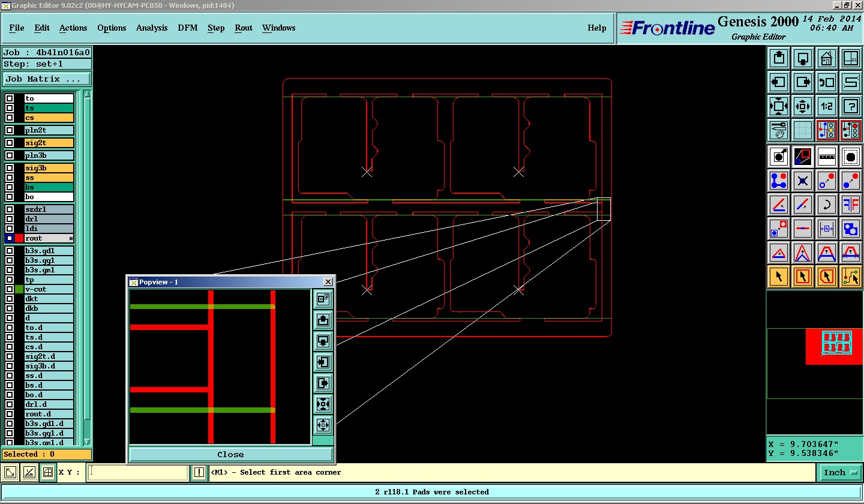Click the Home view house icon
This screenshot has width=864, height=504.
[827, 58]
